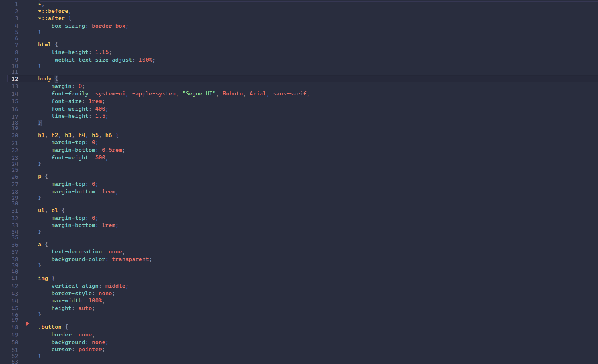Click the border-box value
The image size is (598, 364).
109,26
